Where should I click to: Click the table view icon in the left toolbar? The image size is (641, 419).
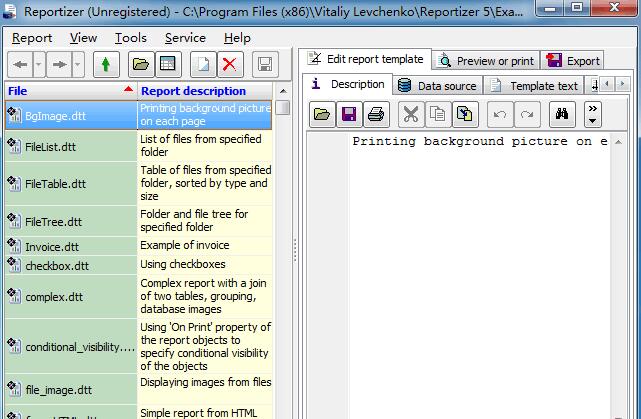[x=168, y=64]
